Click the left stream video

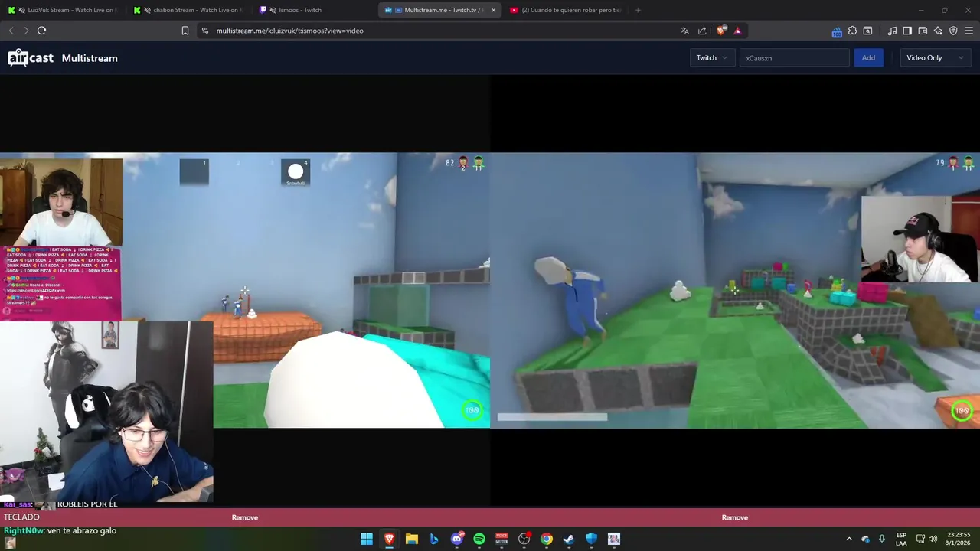[245, 291]
